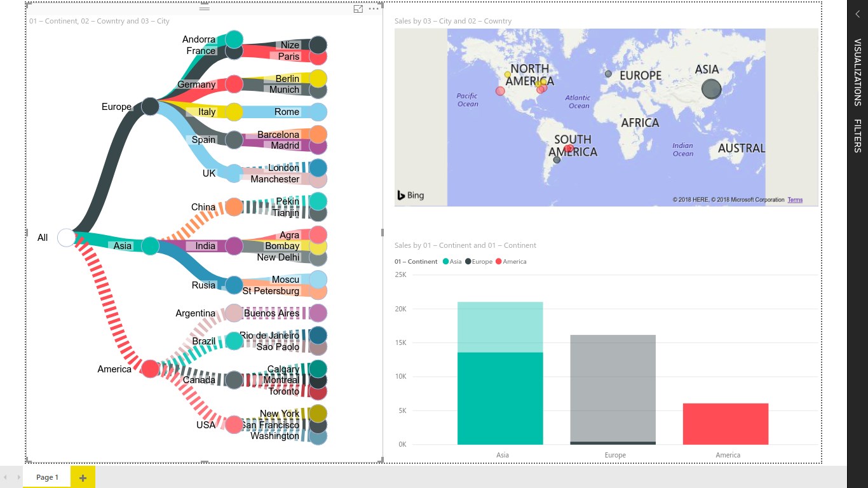Click the Focus mode icon on tree visual

pos(358,9)
